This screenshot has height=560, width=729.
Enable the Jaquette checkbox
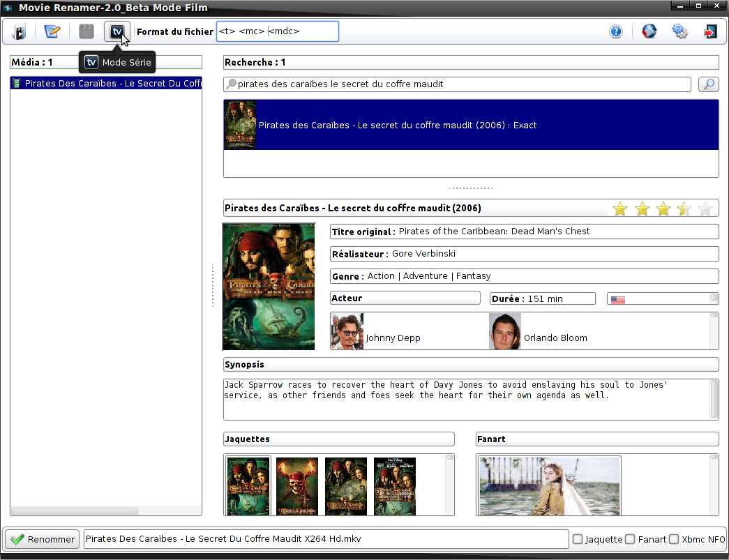578,539
